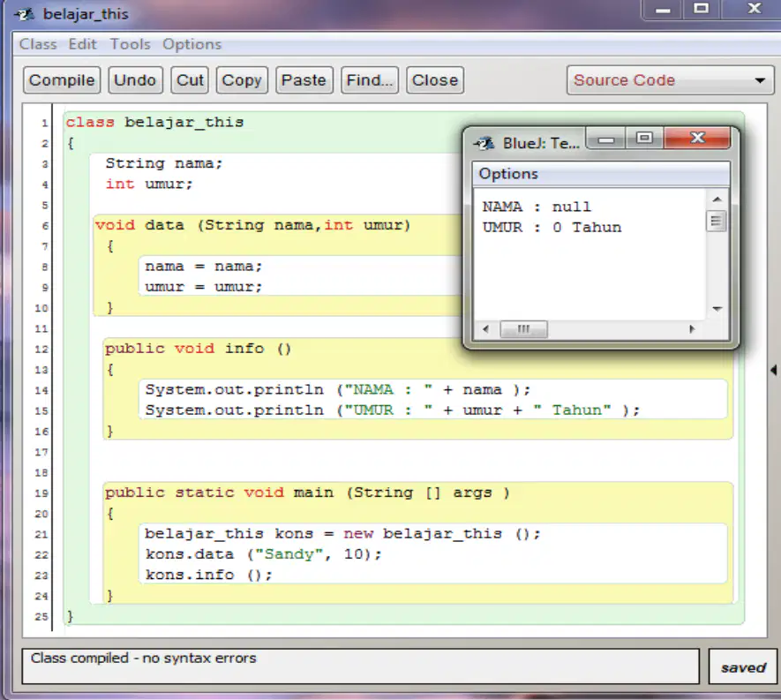The height and width of the screenshot is (700, 781).
Task: Open the Class menu
Action: point(38,44)
